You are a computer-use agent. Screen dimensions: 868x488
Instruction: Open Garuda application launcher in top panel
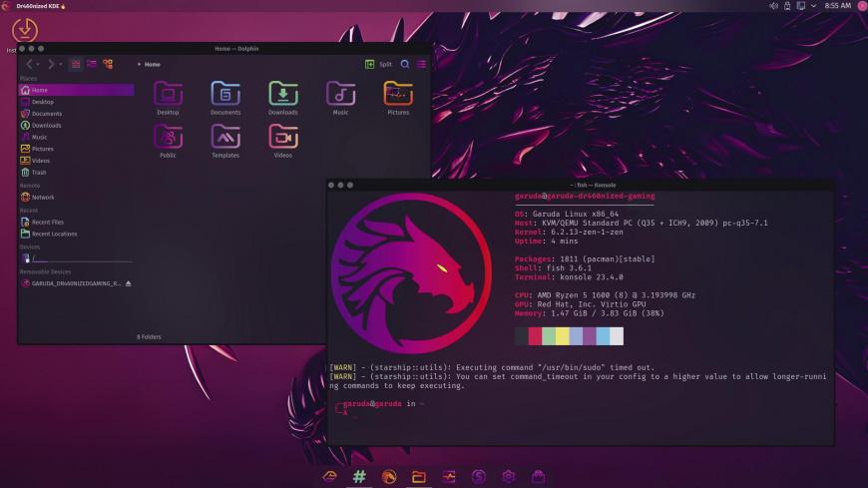click(x=6, y=6)
